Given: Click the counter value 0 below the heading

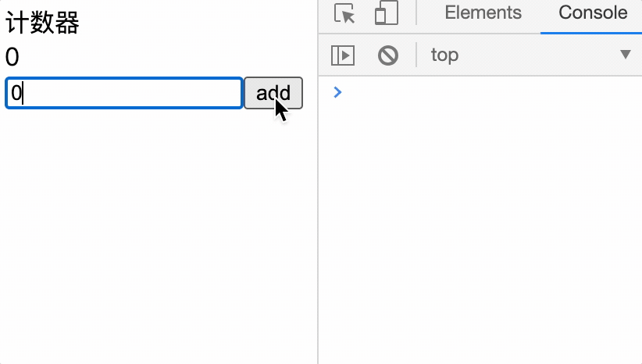Looking at the screenshot, I should (x=12, y=57).
